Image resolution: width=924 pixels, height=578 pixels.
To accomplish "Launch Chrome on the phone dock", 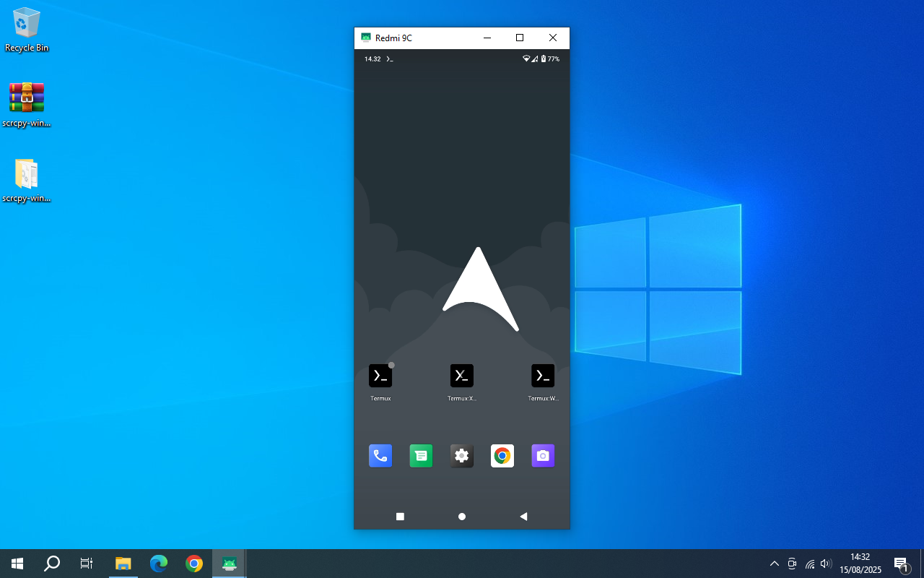I will click(x=502, y=456).
